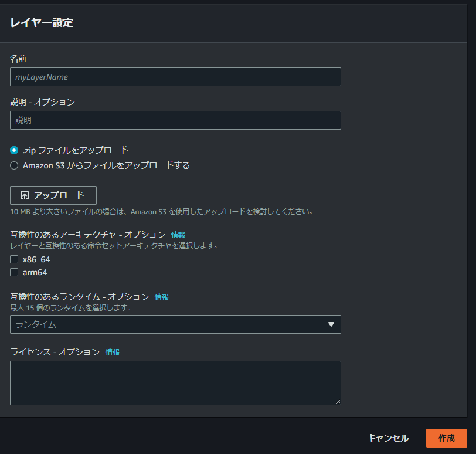Click the upload icon on the アップロード button

[x=23, y=195]
